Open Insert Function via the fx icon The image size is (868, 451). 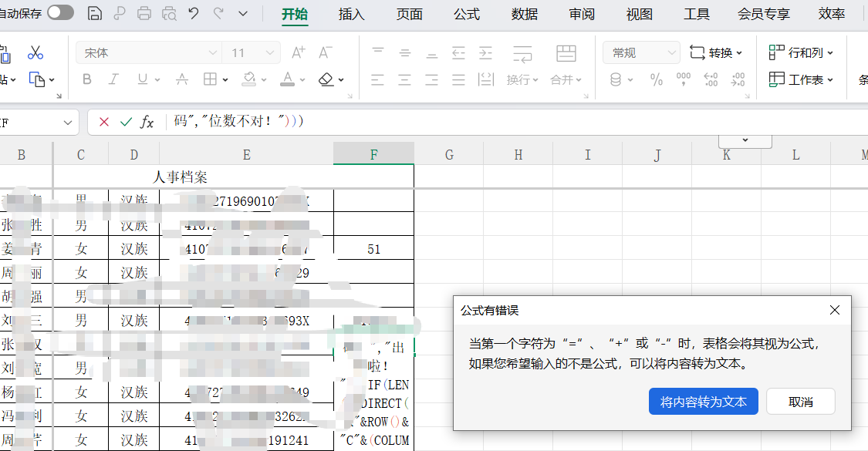[147, 122]
